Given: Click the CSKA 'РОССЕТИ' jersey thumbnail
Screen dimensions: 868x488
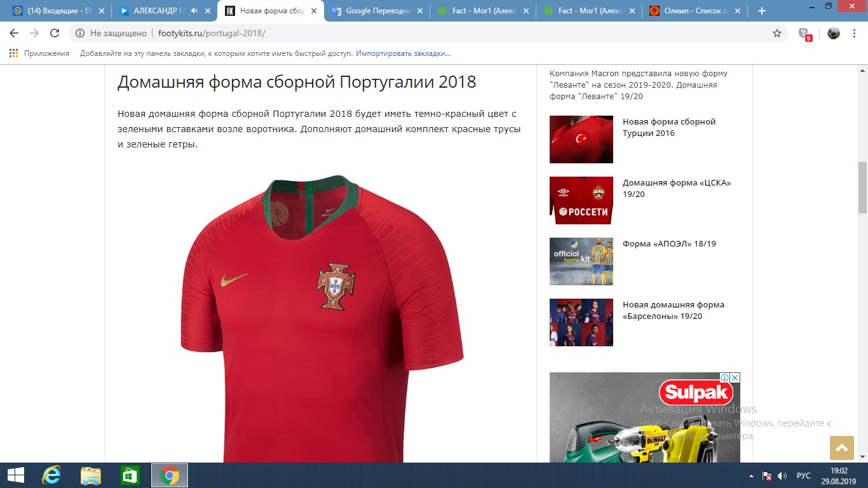Looking at the screenshot, I should [581, 200].
